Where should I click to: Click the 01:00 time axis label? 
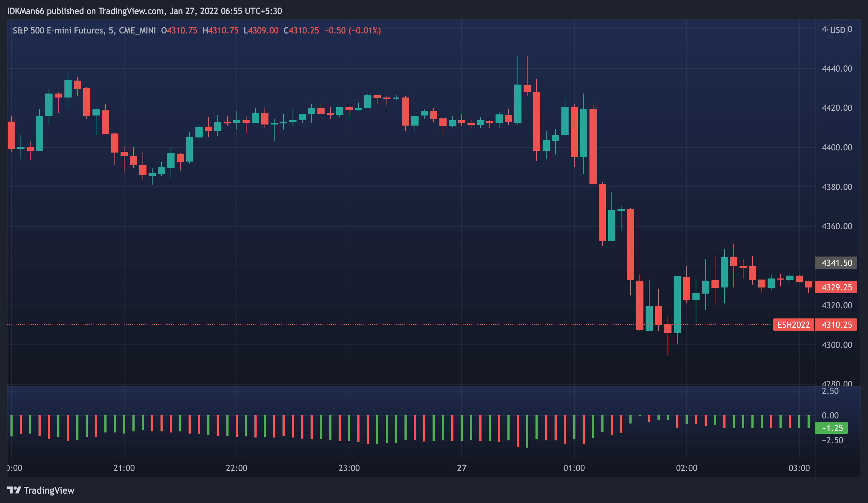[x=574, y=468]
